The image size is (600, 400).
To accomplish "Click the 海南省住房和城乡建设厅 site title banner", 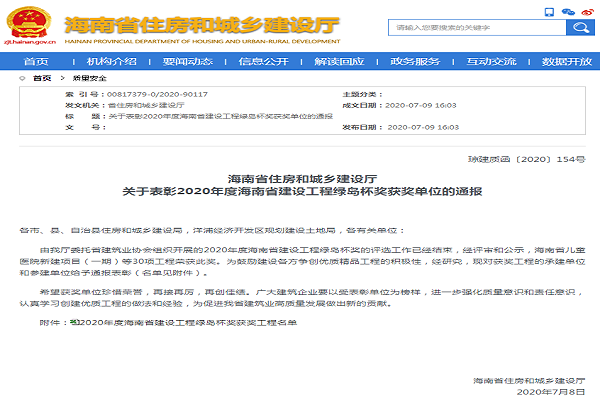I will (x=200, y=22).
